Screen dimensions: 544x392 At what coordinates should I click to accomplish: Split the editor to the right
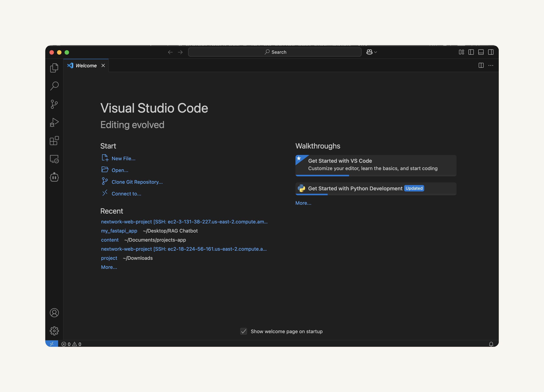point(481,65)
